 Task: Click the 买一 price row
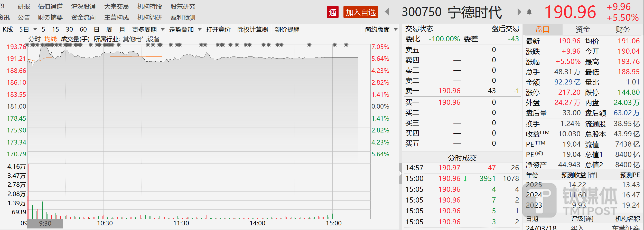click(462, 102)
